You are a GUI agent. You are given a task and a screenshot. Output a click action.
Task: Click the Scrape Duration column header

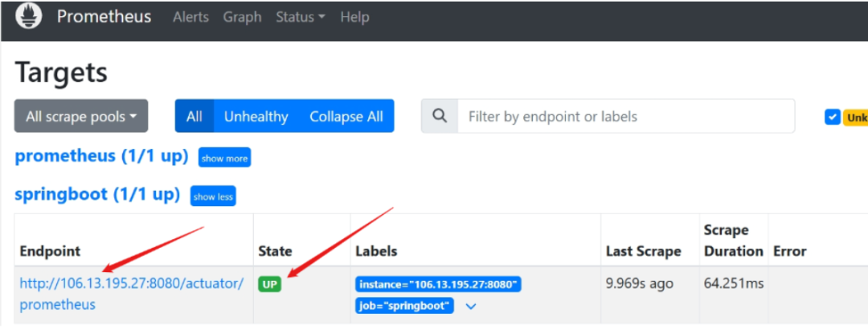click(734, 240)
